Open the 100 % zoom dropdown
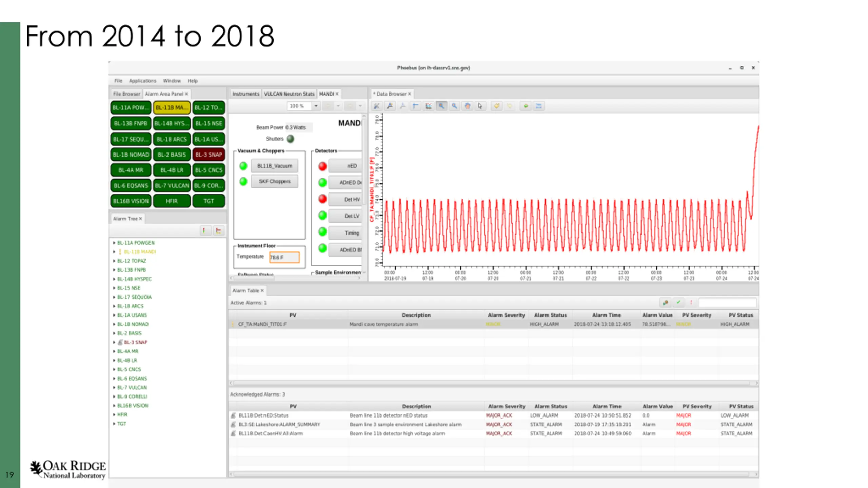868x488 pixels. click(x=316, y=106)
